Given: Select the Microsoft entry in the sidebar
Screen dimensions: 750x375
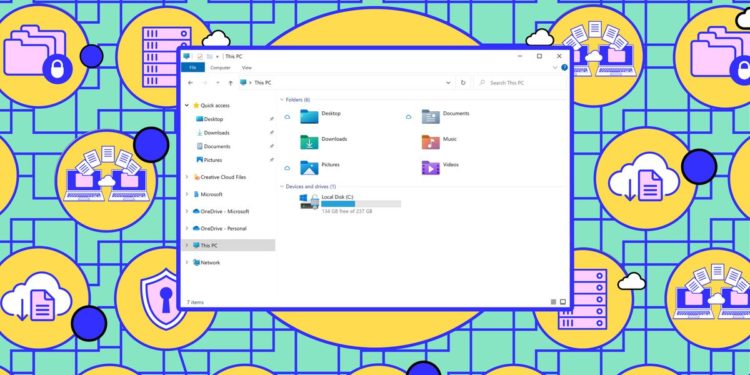Looking at the screenshot, I should point(208,194).
